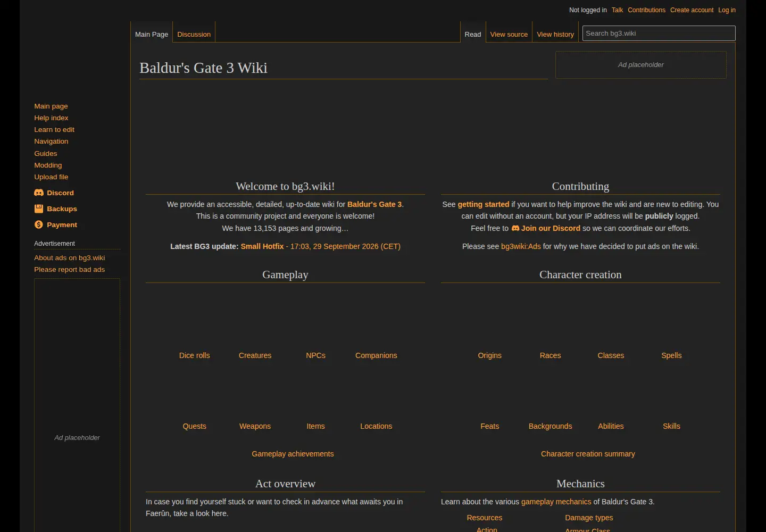Click the Log in link
This screenshot has width=766, height=532.
pyautogui.click(x=727, y=10)
